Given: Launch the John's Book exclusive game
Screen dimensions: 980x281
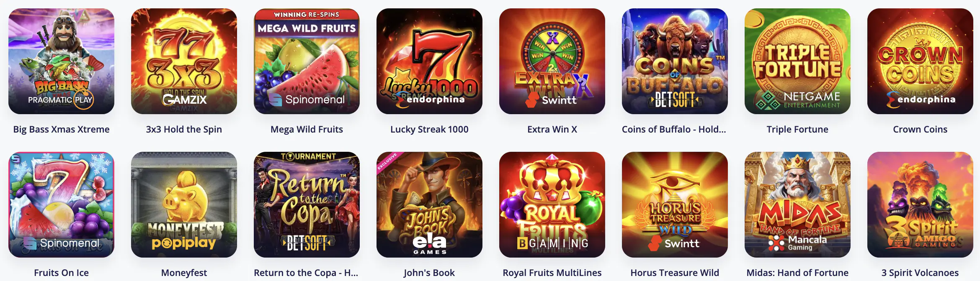Looking at the screenshot, I should (x=429, y=204).
